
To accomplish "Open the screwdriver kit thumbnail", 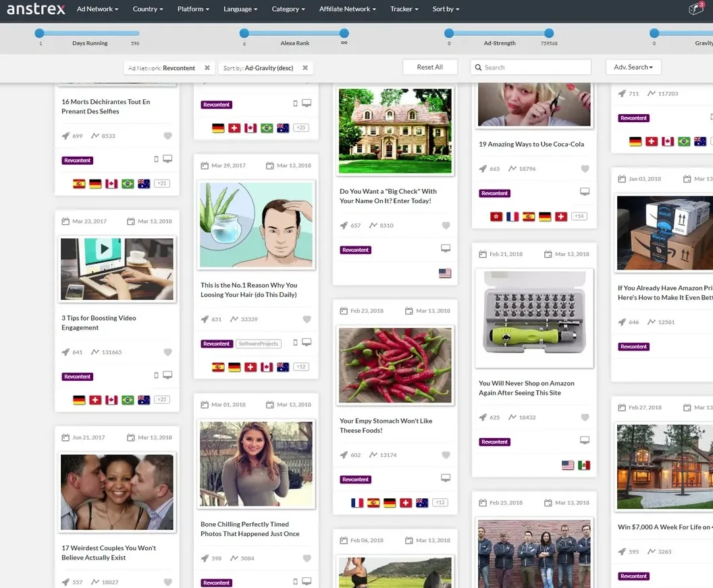I will 534,318.
